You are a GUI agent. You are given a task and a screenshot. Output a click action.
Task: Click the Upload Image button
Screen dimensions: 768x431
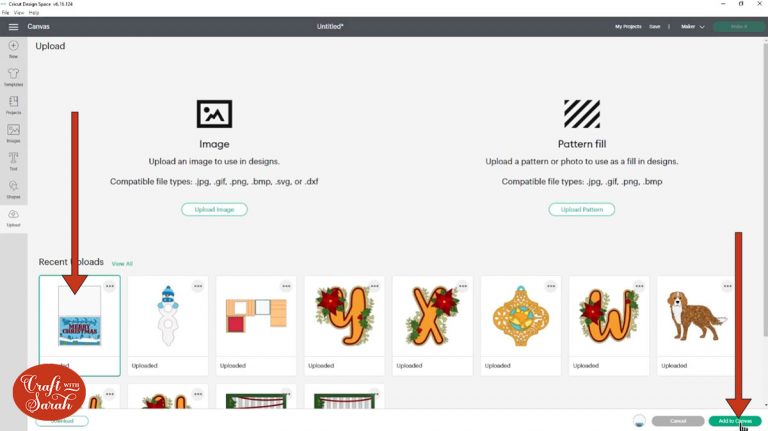pyautogui.click(x=214, y=210)
